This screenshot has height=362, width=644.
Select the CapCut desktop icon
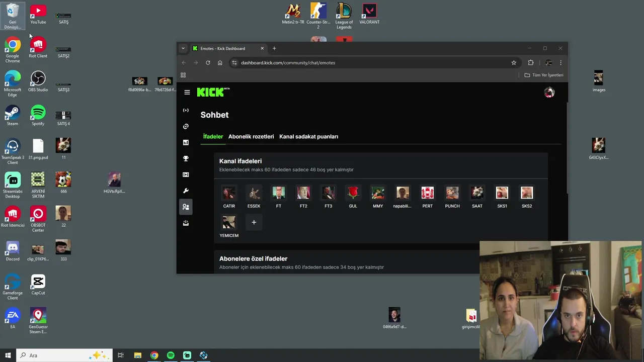pyautogui.click(x=38, y=285)
